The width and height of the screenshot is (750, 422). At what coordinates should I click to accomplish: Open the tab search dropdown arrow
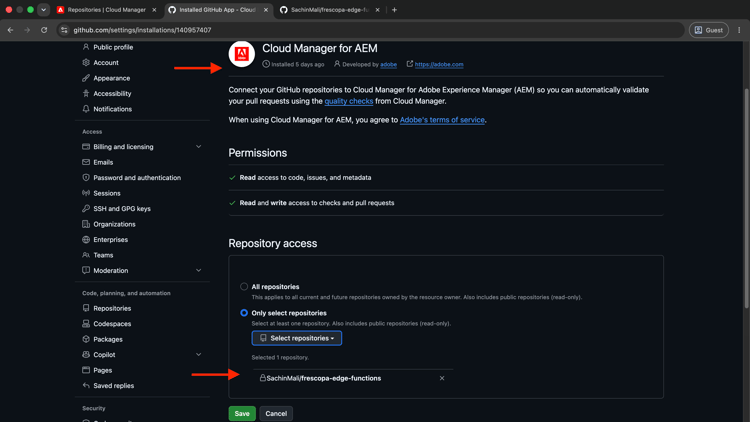pos(44,10)
